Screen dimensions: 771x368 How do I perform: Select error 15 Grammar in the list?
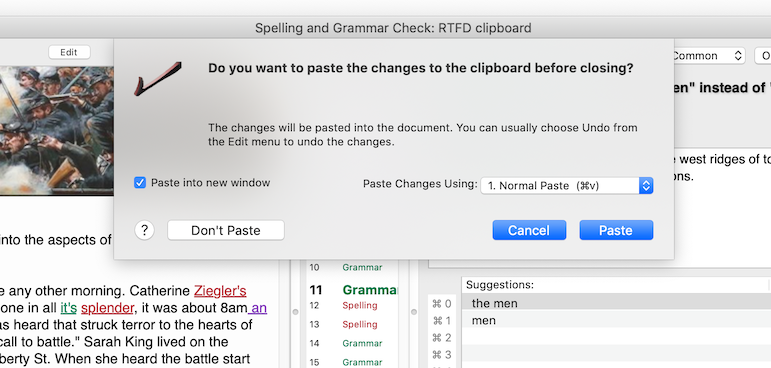point(352,363)
